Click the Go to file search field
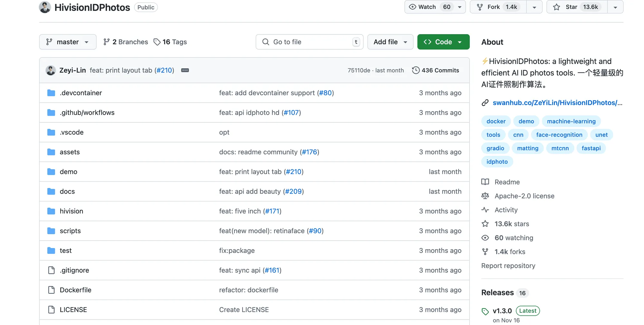The height and width of the screenshot is (325, 644). click(x=309, y=42)
